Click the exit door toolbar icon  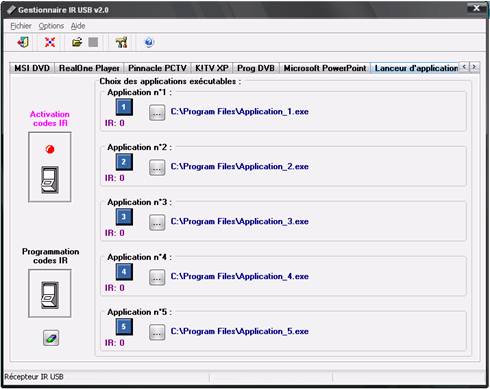click(23, 42)
